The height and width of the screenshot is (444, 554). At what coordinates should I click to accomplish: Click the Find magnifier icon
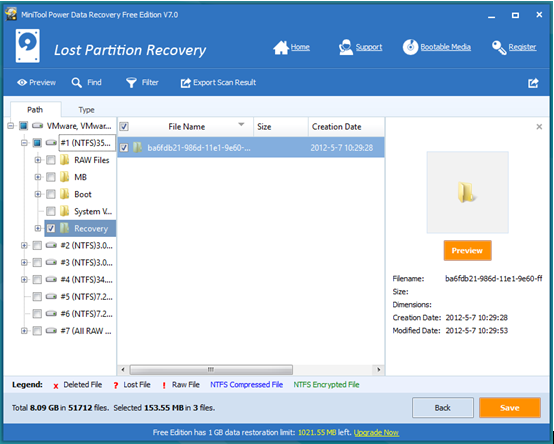click(76, 83)
